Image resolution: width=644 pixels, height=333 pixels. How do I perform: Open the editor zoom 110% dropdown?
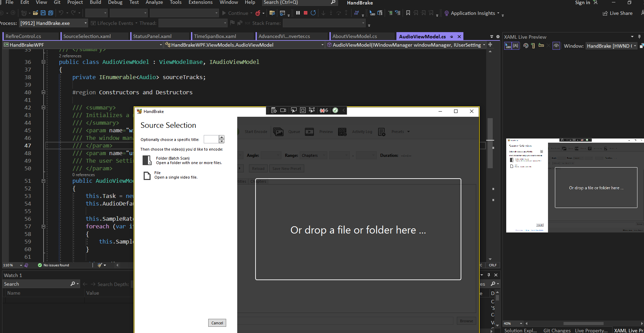tap(12, 265)
